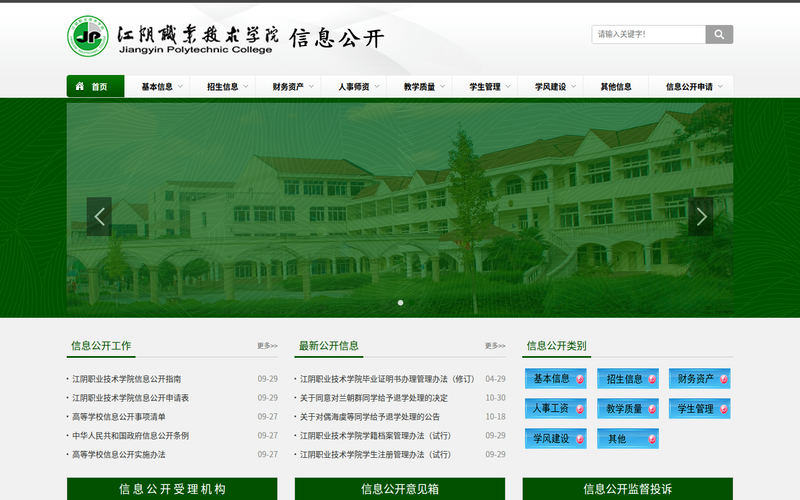Click the 10-18 date entry

coord(495,417)
